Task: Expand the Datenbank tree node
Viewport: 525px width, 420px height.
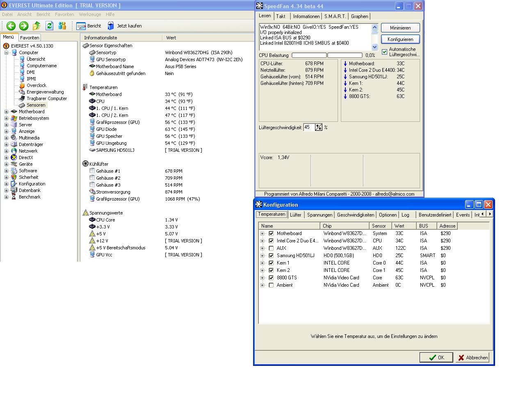Action: pyautogui.click(x=6, y=190)
